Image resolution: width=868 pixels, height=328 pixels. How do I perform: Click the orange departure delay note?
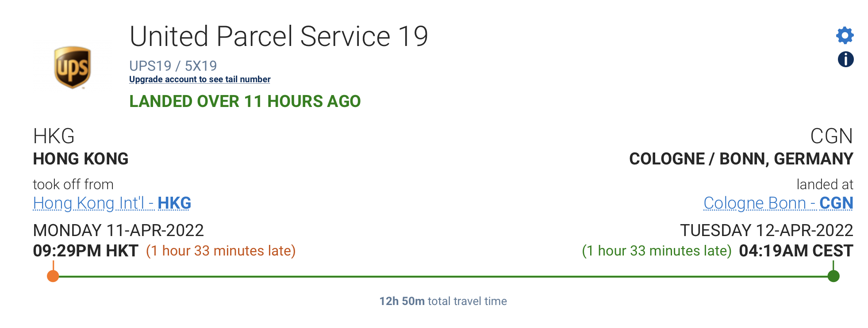click(221, 251)
